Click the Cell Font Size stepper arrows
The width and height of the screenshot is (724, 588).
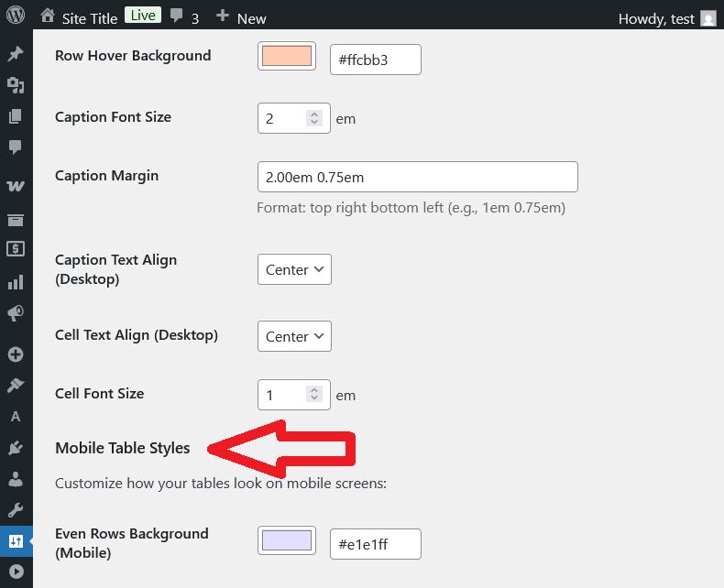click(x=314, y=395)
